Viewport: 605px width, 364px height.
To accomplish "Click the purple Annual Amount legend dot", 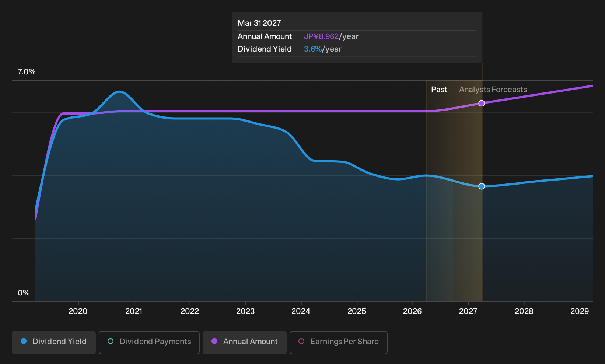I will [214, 342].
